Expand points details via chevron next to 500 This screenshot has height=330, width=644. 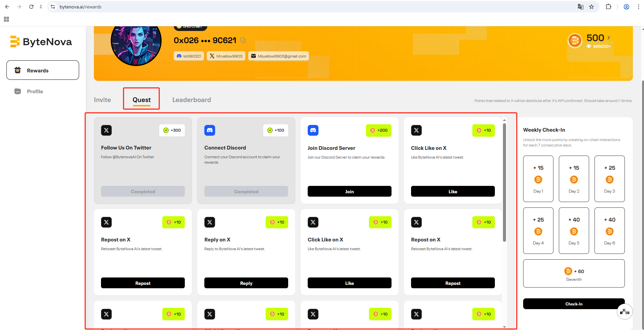(609, 38)
